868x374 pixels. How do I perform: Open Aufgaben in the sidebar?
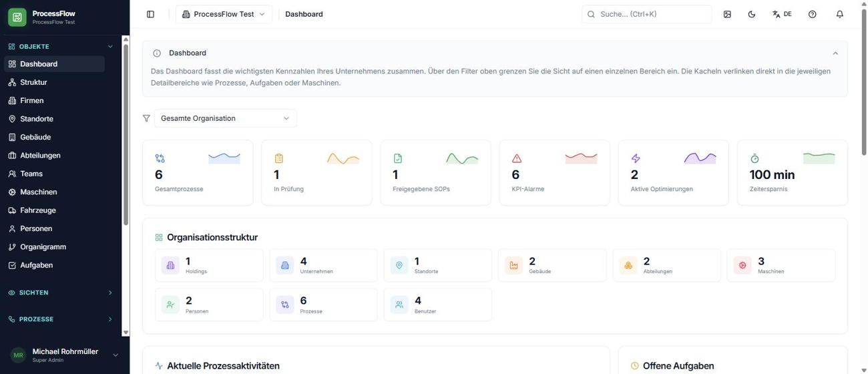[55, 265]
